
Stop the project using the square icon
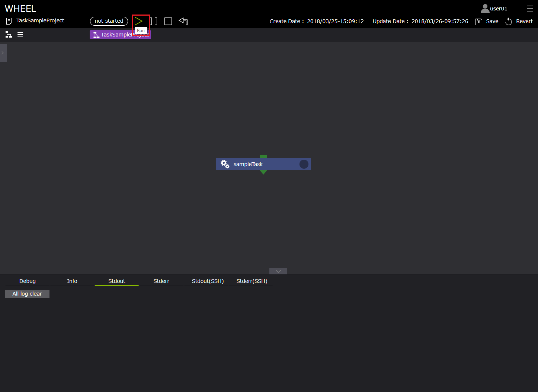[168, 21]
